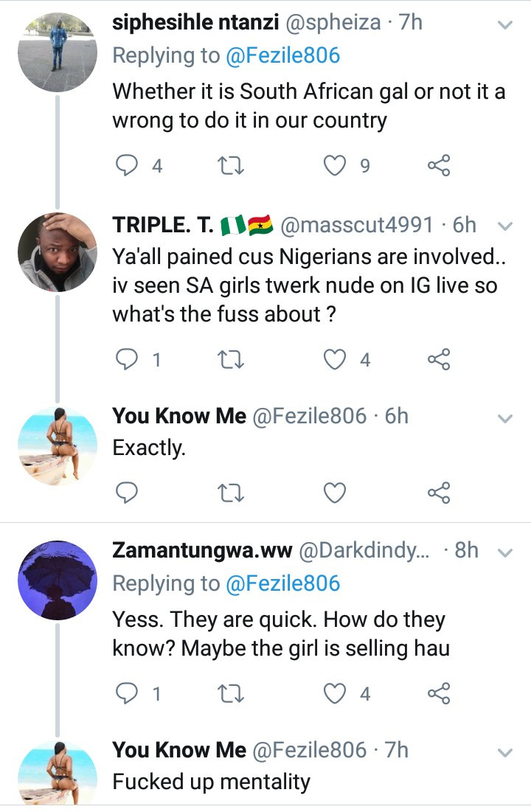Image resolution: width=531 pixels, height=812 pixels.
Task: Open options menu for TRIPLE. T.'s tweet
Action: (505, 226)
